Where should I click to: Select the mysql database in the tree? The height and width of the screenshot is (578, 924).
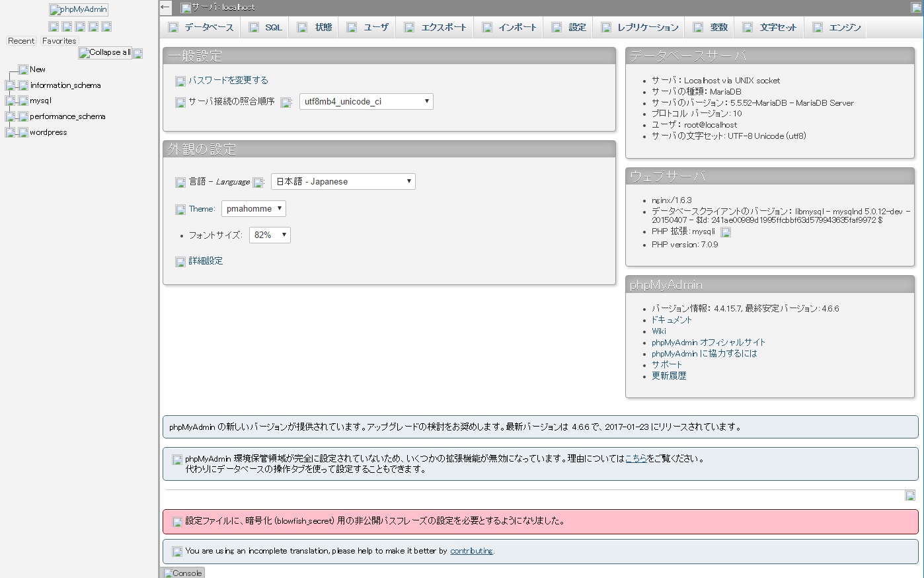(40, 101)
